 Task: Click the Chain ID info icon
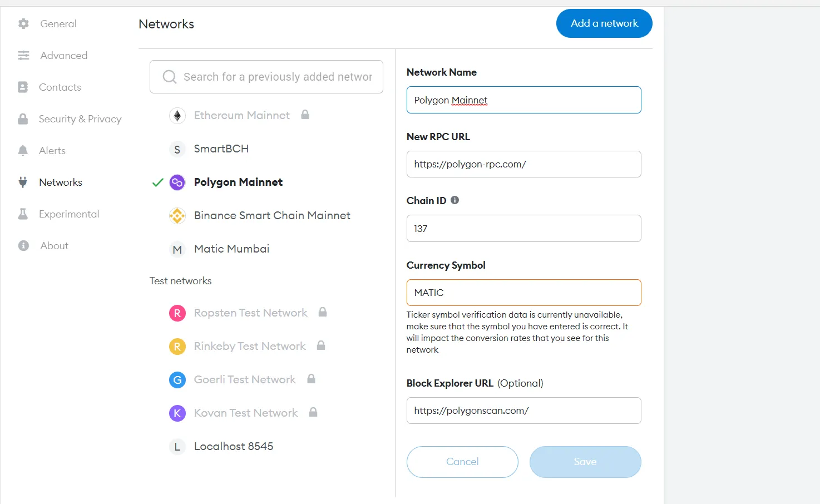tap(455, 200)
